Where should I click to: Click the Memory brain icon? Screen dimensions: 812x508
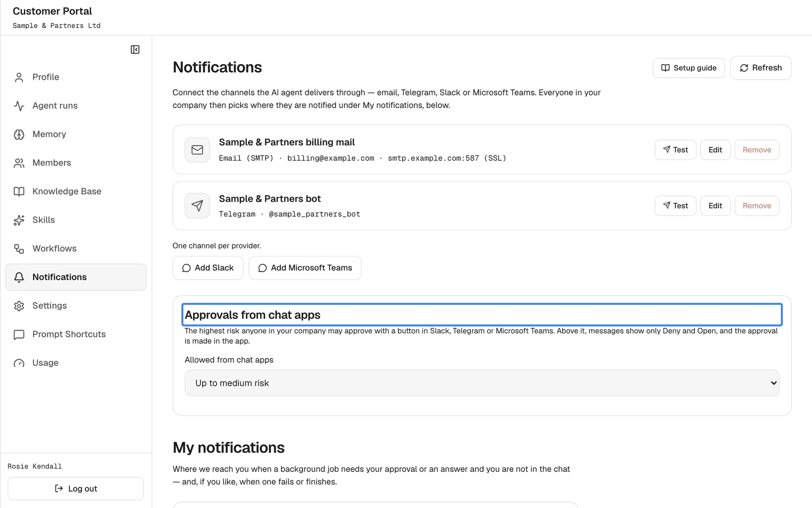(x=19, y=134)
